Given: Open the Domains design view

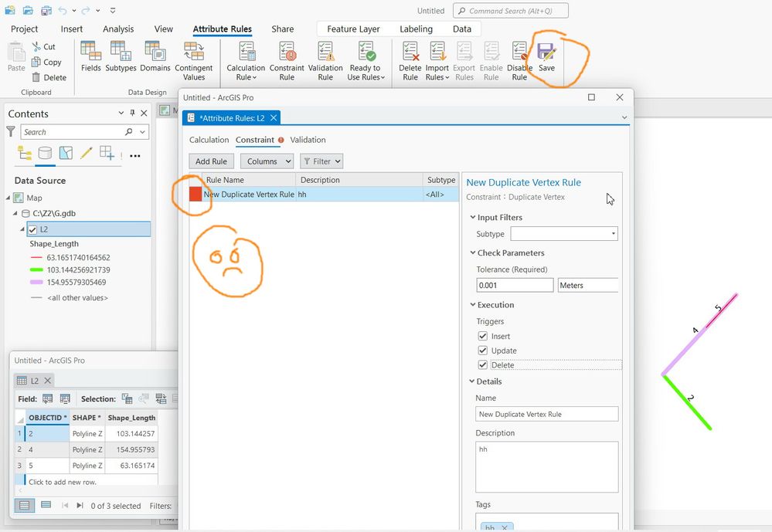Looking at the screenshot, I should coord(155,56).
